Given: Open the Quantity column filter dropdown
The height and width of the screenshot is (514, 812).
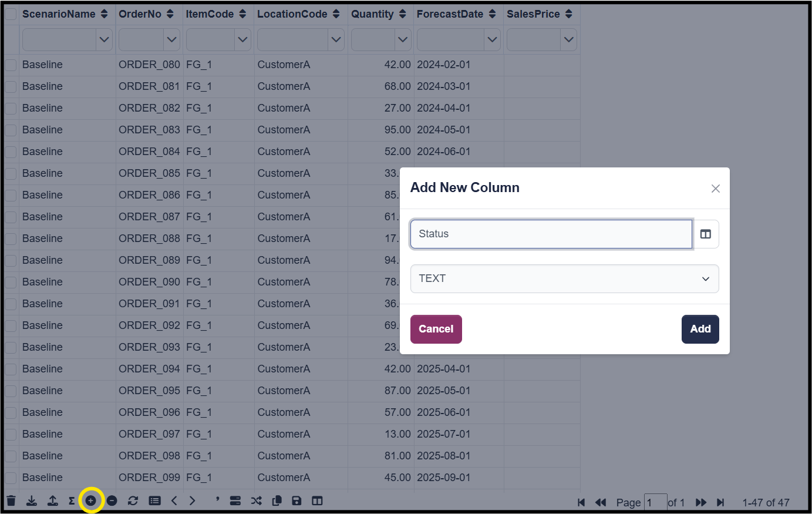Looking at the screenshot, I should [403, 39].
